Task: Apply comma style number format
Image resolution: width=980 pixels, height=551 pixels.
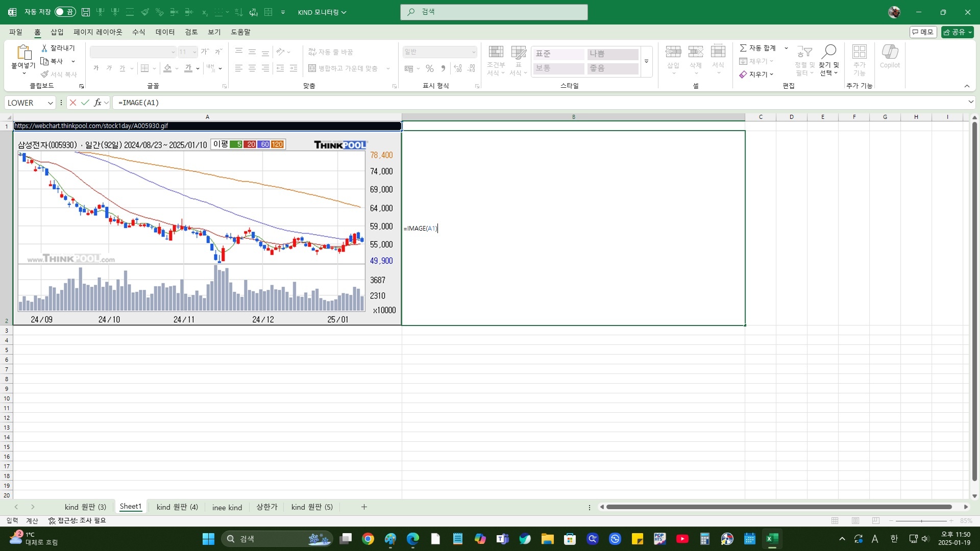Action: click(443, 68)
